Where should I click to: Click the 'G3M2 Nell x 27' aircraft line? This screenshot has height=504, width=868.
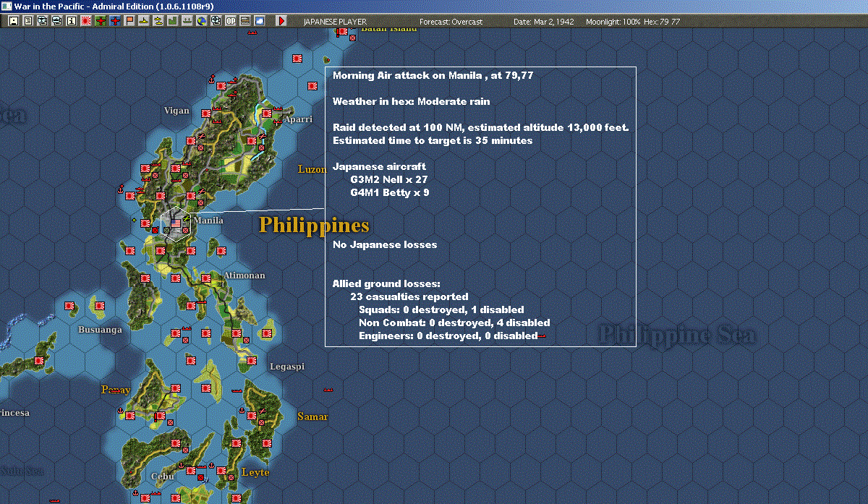pos(389,179)
